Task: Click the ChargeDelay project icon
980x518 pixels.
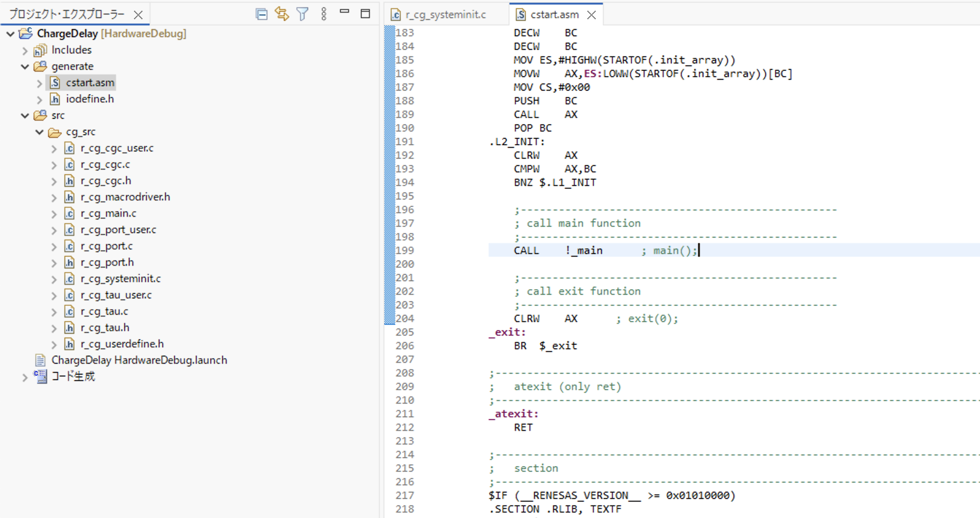Action: [26, 33]
